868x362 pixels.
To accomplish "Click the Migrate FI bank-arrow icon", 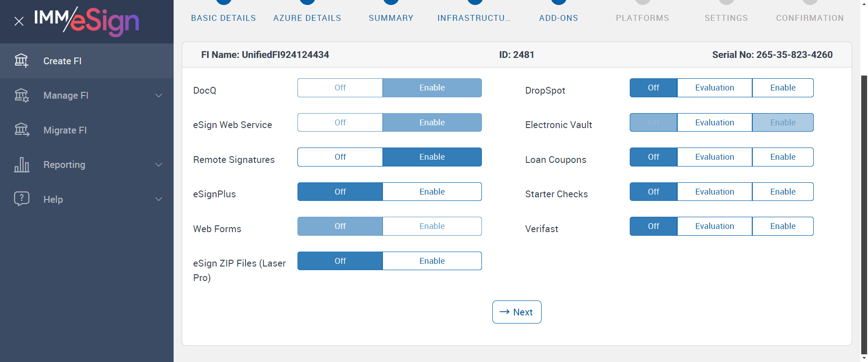I will click(x=21, y=130).
